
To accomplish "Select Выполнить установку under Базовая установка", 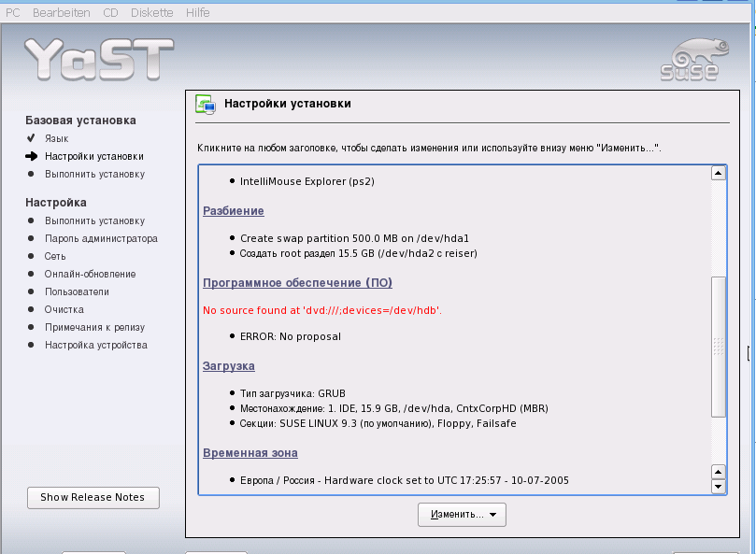I will coord(94,174).
